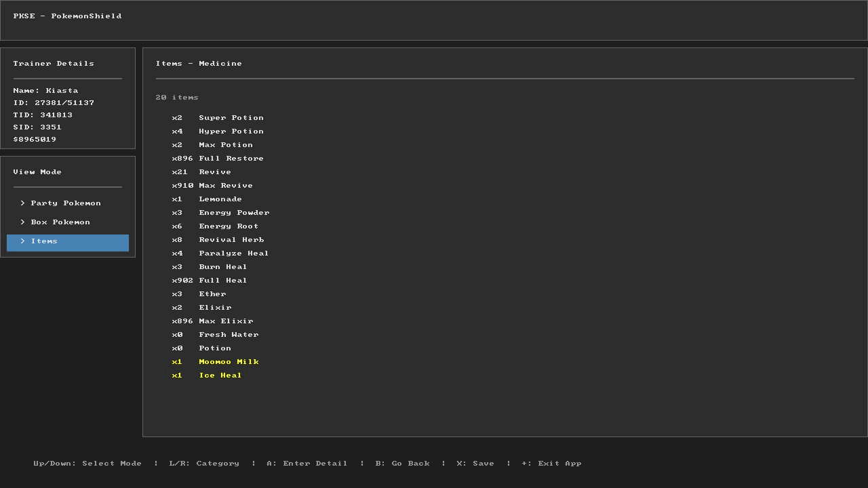Select the Burn Heal item
Viewport: 868px width, 488px height.
pos(210,267)
